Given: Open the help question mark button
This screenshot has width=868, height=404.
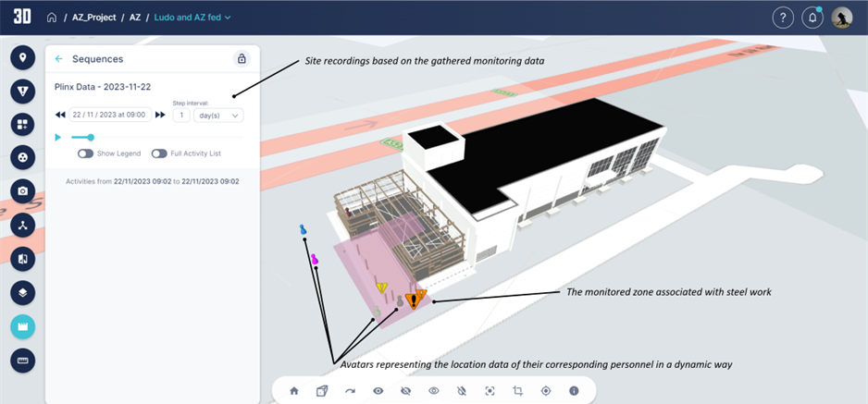Looking at the screenshot, I should pos(783,18).
